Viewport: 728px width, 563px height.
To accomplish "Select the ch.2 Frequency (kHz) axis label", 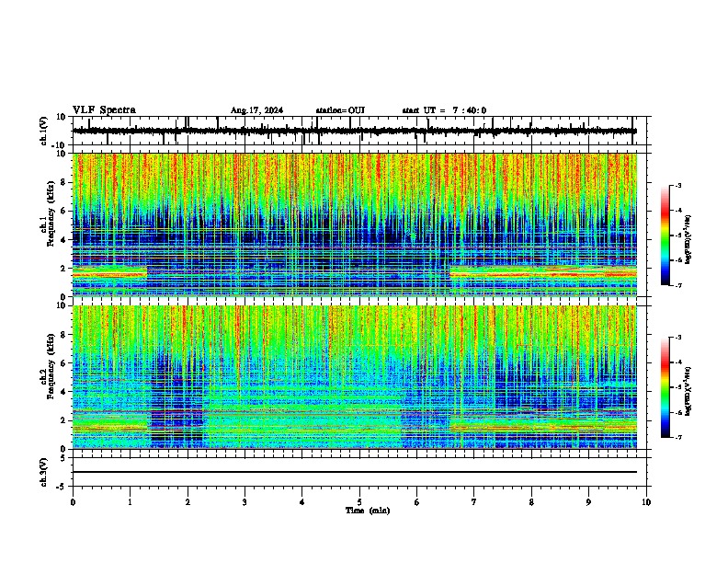I will (x=48, y=367).
